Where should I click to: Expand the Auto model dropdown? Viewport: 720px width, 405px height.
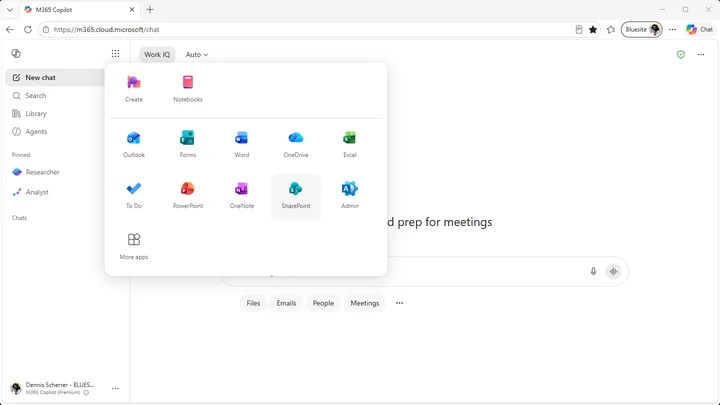(x=197, y=55)
